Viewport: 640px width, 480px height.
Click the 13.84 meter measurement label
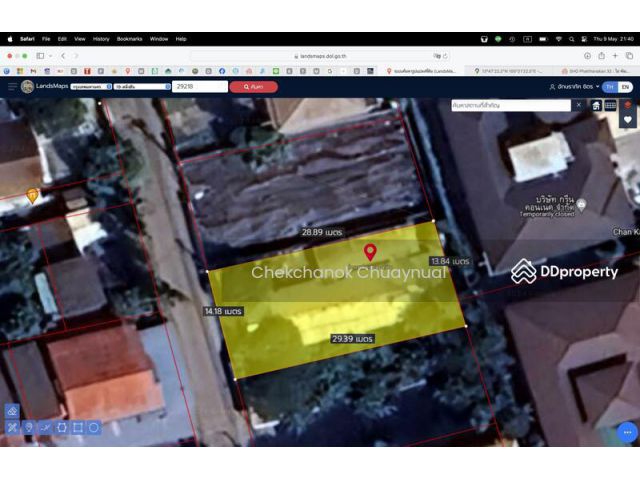pyautogui.click(x=450, y=261)
